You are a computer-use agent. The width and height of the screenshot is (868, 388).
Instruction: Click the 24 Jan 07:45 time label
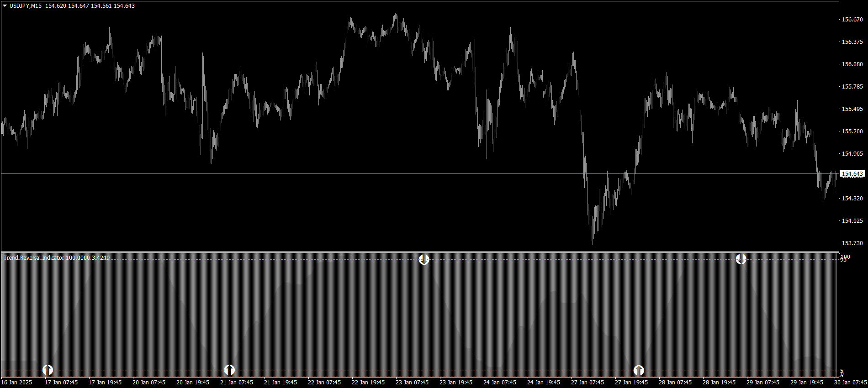[500, 383]
